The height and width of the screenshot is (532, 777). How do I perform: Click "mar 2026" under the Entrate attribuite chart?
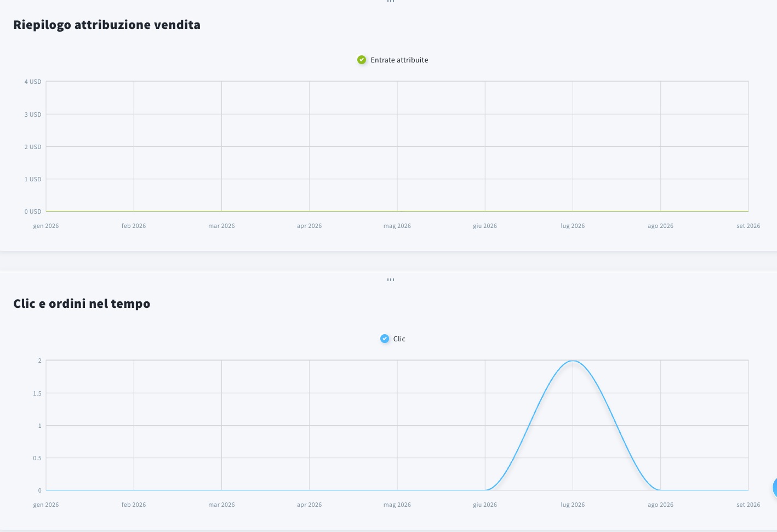pos(221,226)
